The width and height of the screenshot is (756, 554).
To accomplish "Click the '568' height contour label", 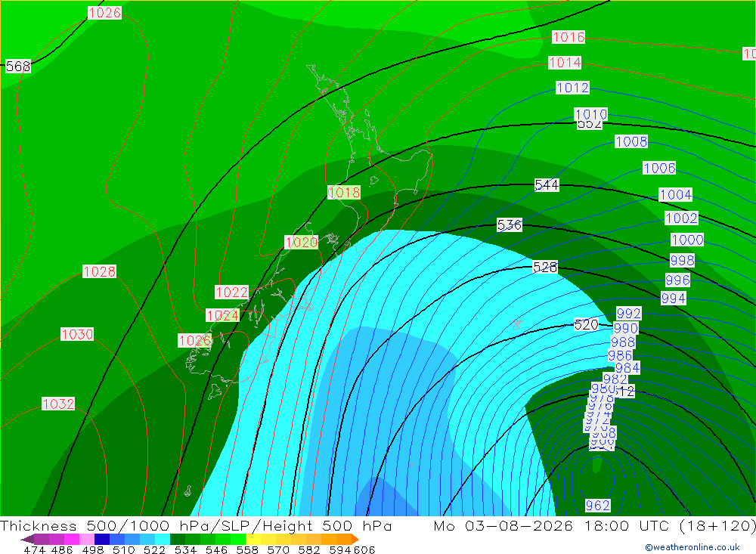I will tap(18, 66).
